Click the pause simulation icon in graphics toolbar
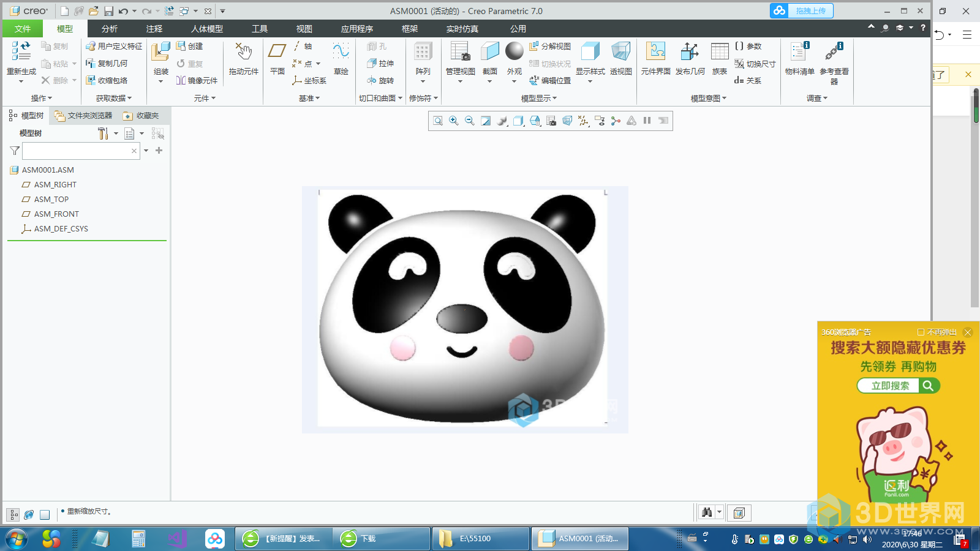 point(647,121)
